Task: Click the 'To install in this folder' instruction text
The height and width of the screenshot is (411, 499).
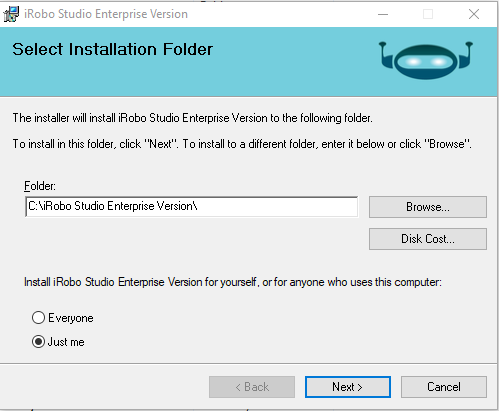Action: tap(242, 144)
